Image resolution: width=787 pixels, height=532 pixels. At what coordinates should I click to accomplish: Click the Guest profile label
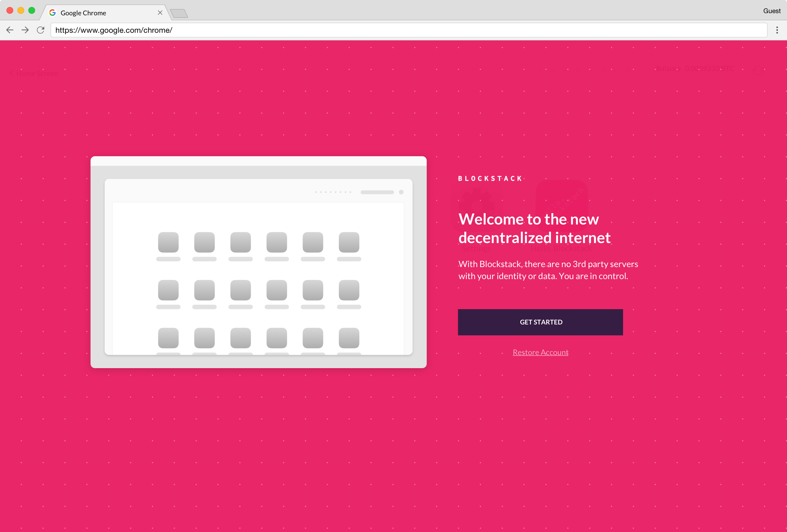pyautogui.click(x=771, y=11)
